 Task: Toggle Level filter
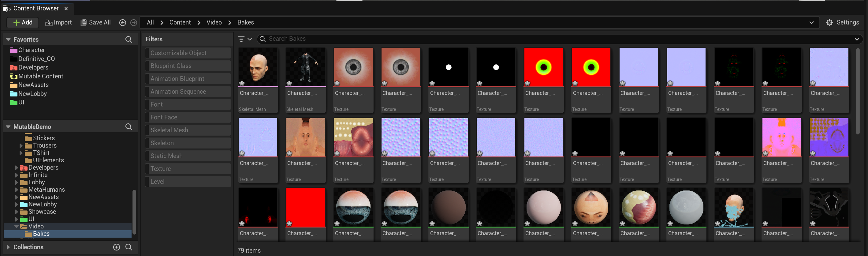click(x=188, y=182)
